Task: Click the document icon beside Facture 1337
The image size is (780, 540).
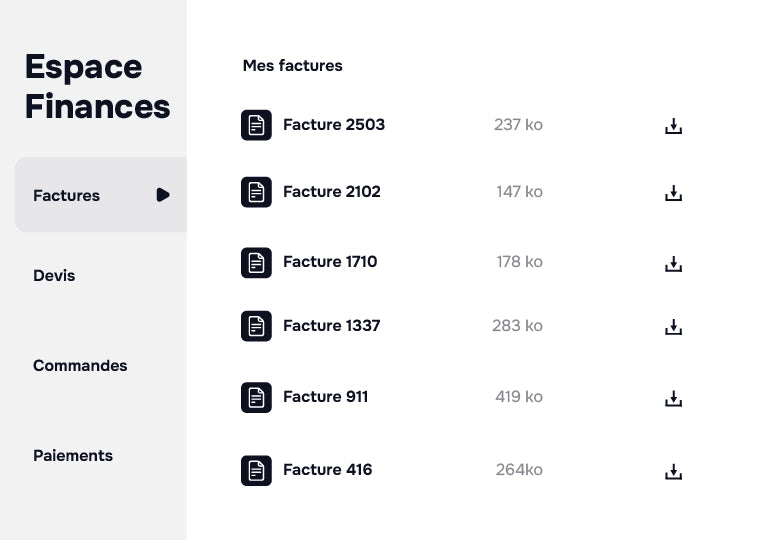Action: pos(256,326)
